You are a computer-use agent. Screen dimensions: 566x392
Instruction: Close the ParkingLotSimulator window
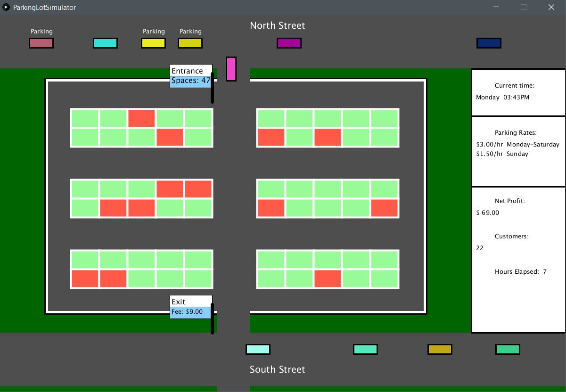pos(551,7)
